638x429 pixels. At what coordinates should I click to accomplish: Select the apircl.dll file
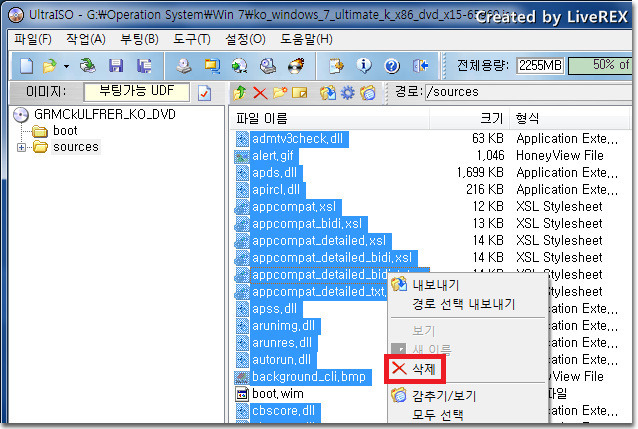276,190
